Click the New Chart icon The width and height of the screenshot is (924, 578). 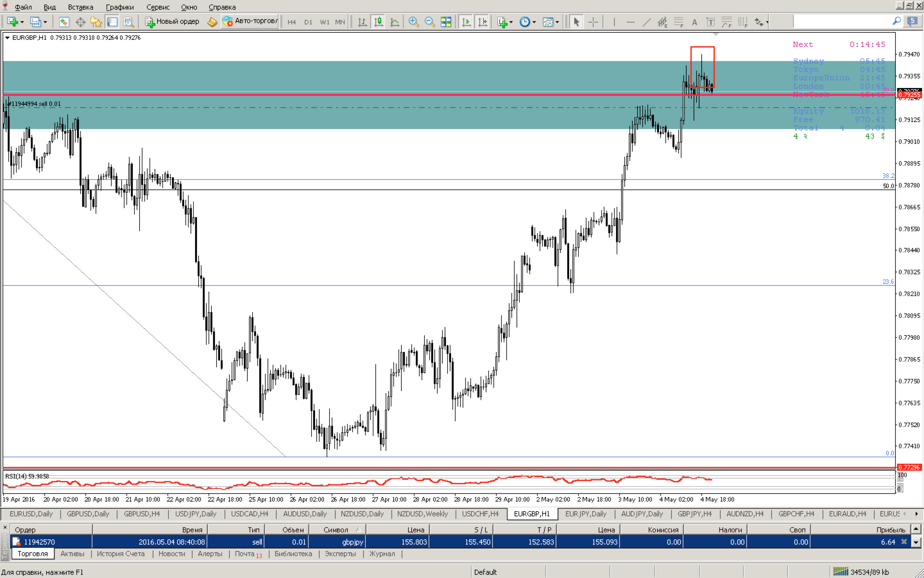(12, 22)
